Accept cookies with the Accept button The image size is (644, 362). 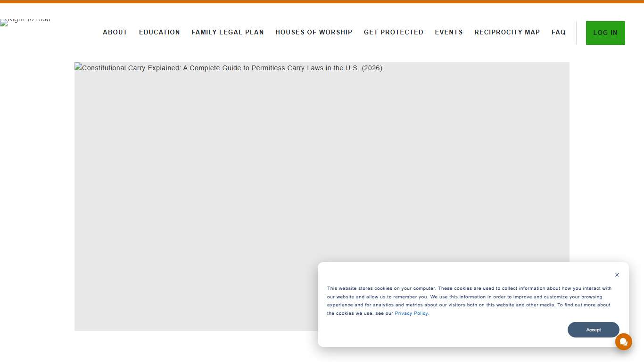(x=593, y=330)
